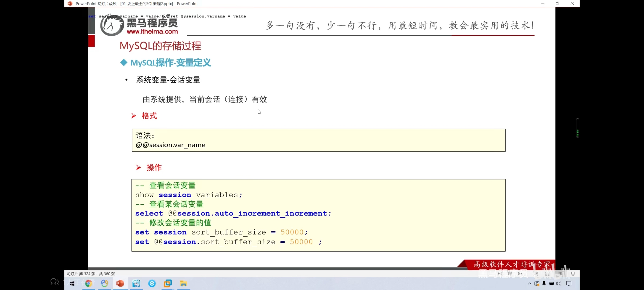This screenshot has height=290, width=644.
Task: Advance to next slide using status bar arrow
Action: click(520, 274)
